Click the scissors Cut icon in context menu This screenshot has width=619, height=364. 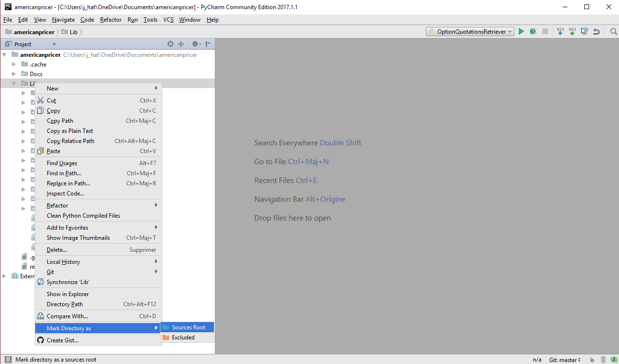point(40,100)
